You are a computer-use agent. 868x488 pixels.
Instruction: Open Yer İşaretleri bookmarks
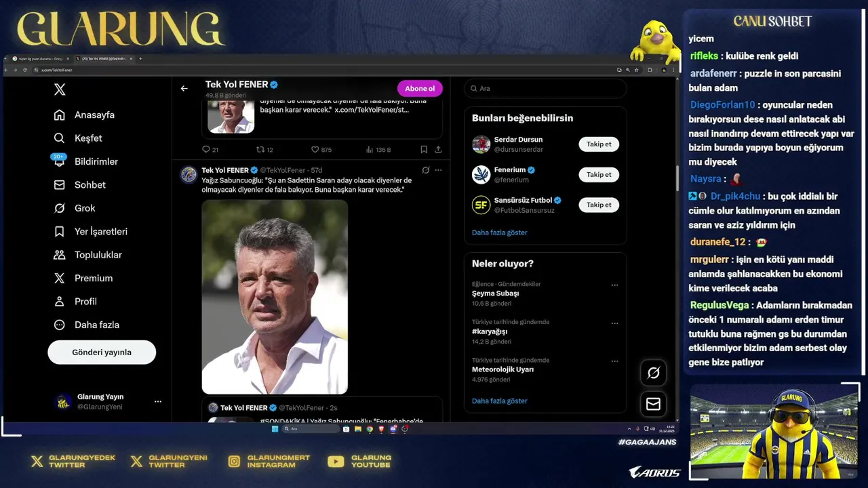pos(90,232)
